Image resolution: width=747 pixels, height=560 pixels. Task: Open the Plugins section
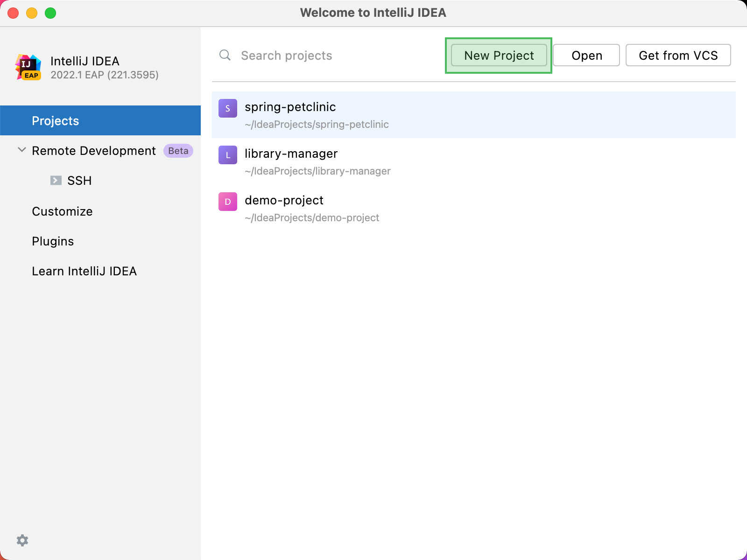[x=53, y=241]
